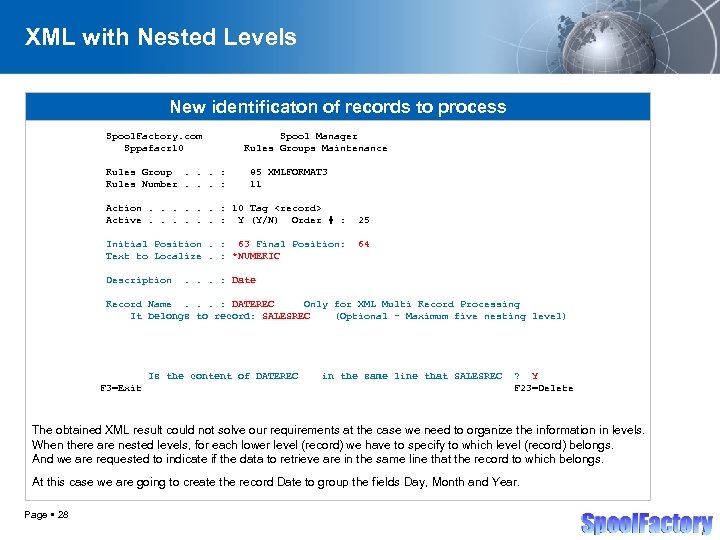This screenshot has height=540, width=720.
Task: Click the line starting 'And we are requested'
Action: pos(317,459)
